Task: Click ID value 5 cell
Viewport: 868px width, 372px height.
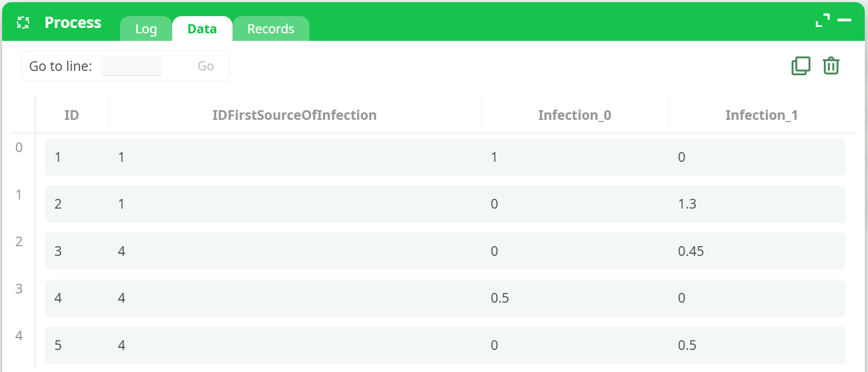Action: click(58, 345)
